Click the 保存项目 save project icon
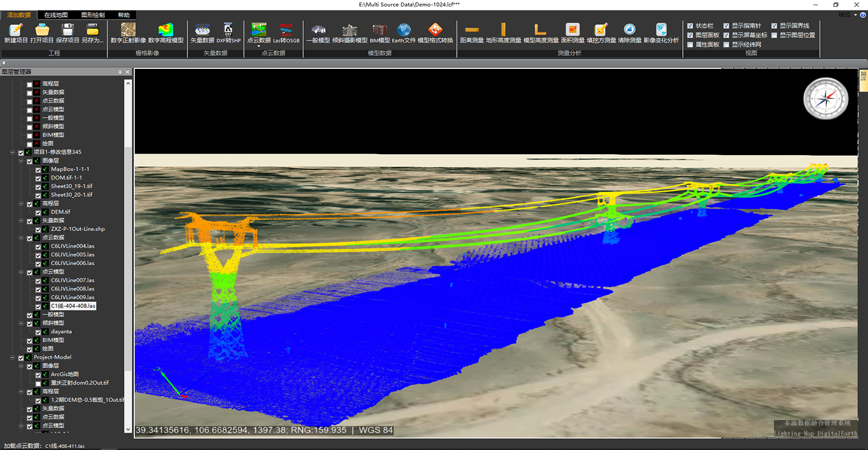 [68, 30]
